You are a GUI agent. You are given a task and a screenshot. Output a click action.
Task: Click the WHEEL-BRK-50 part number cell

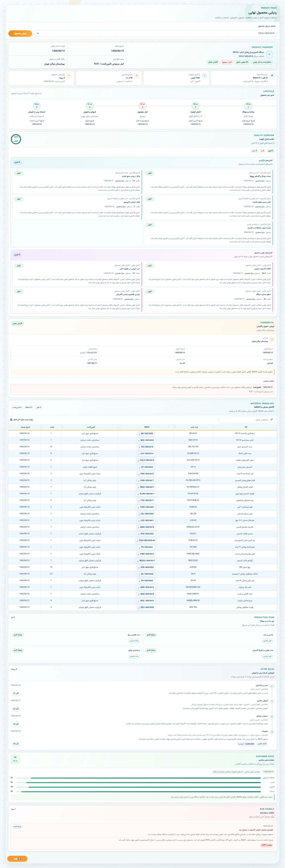pos(193,600)
